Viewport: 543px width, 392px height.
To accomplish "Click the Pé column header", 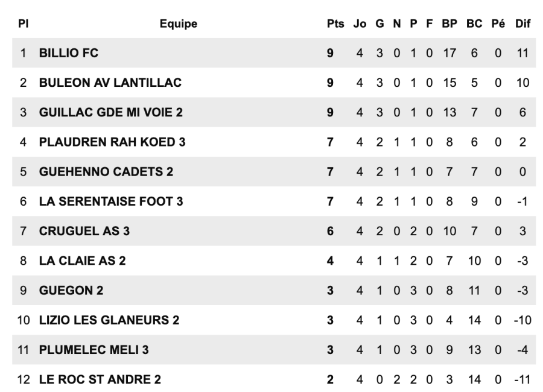I will click(x=498, y=24).
